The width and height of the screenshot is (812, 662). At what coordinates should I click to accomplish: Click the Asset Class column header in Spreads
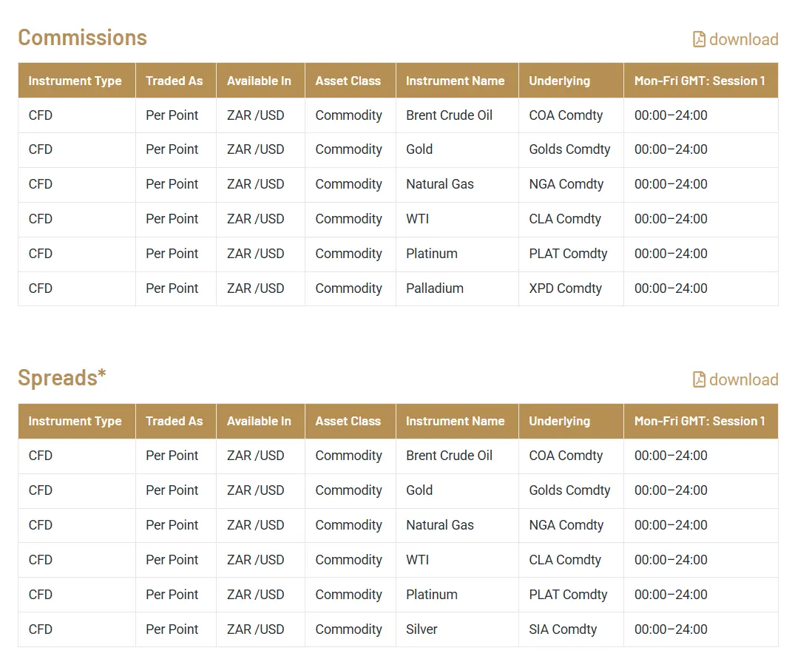[x=349, y=421]
